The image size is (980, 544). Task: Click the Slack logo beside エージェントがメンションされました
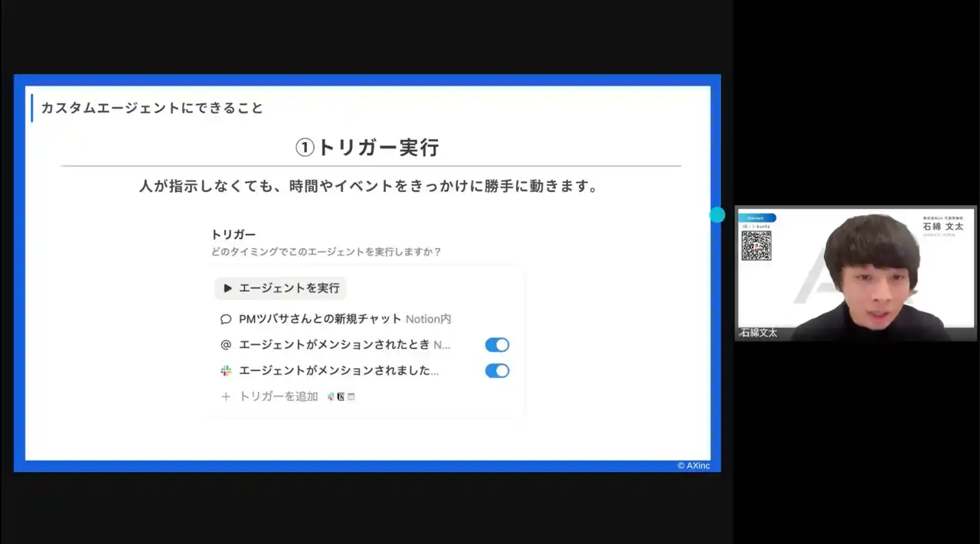pyautogui.click(x=226, y=371)
